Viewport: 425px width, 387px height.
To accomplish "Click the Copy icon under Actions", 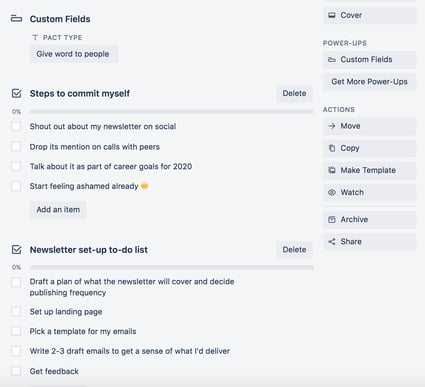I will click(x=332, y=148).
